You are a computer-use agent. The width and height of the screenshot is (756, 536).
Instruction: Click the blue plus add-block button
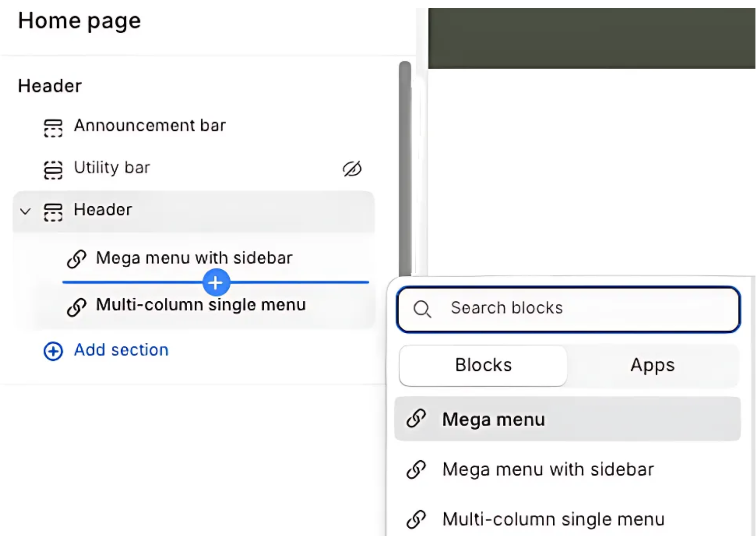[216, 283]
